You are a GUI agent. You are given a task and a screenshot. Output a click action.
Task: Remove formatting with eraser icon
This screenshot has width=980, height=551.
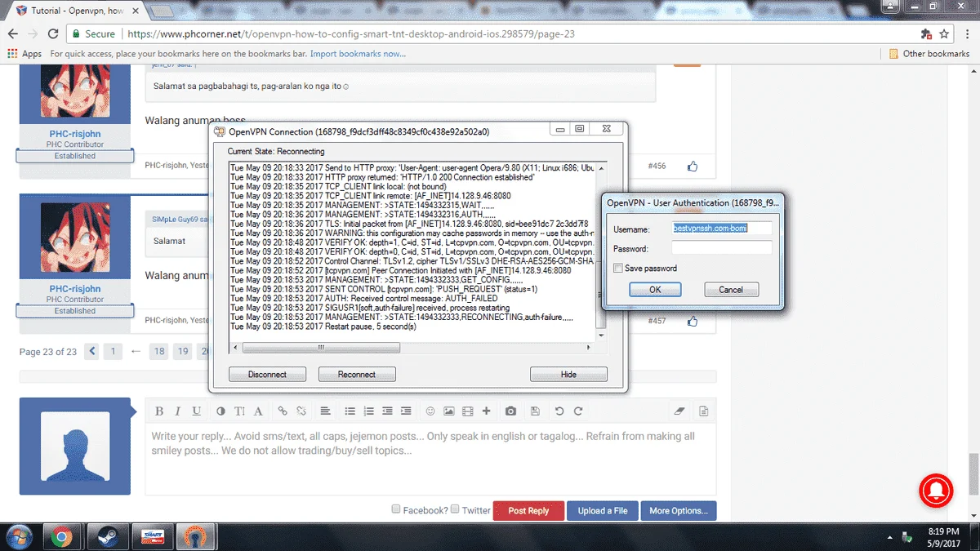click(679, 411)
